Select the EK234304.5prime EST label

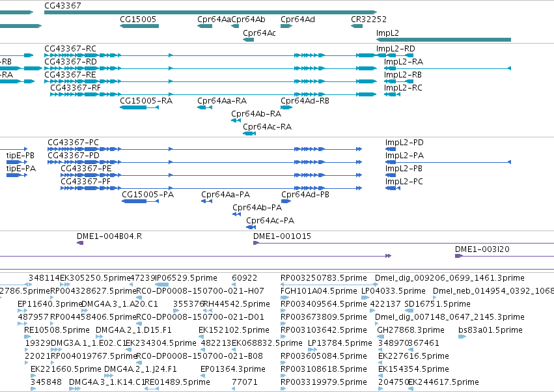click(161, 343)
